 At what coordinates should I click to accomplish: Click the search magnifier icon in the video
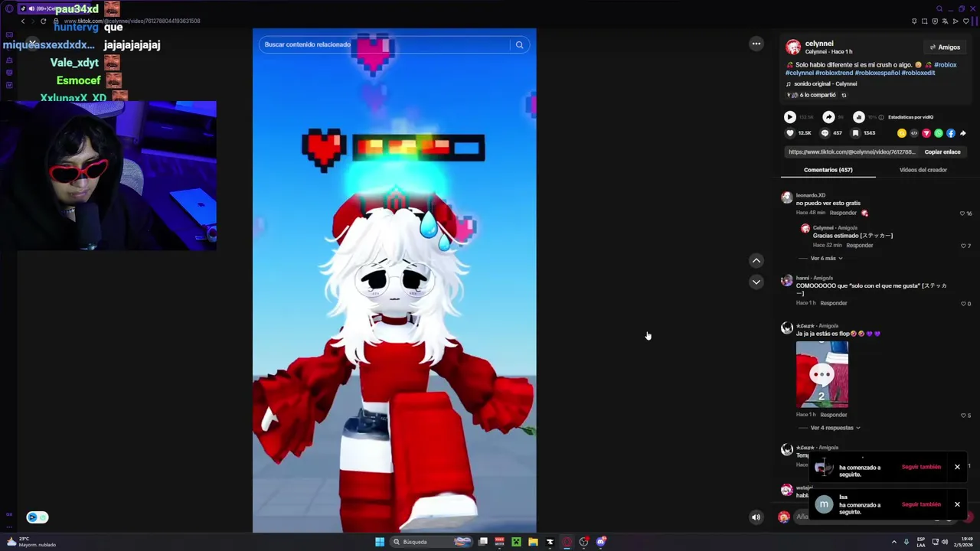(519, 44)
